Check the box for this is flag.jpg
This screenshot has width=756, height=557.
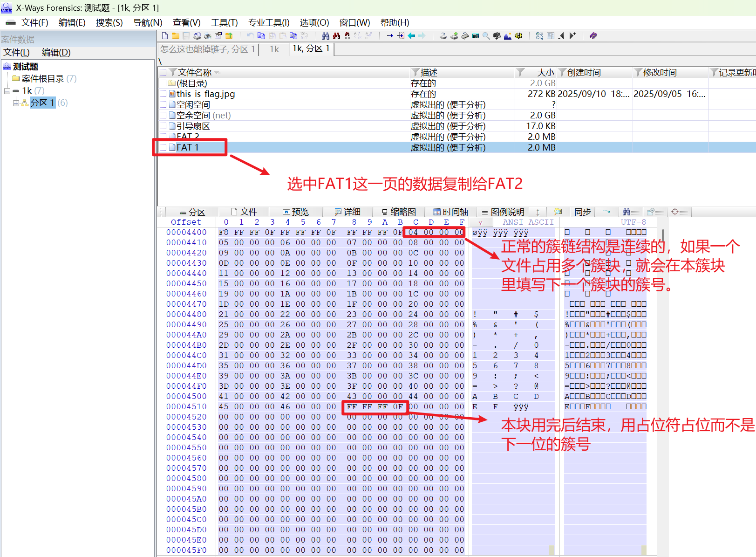pos(163,94)
